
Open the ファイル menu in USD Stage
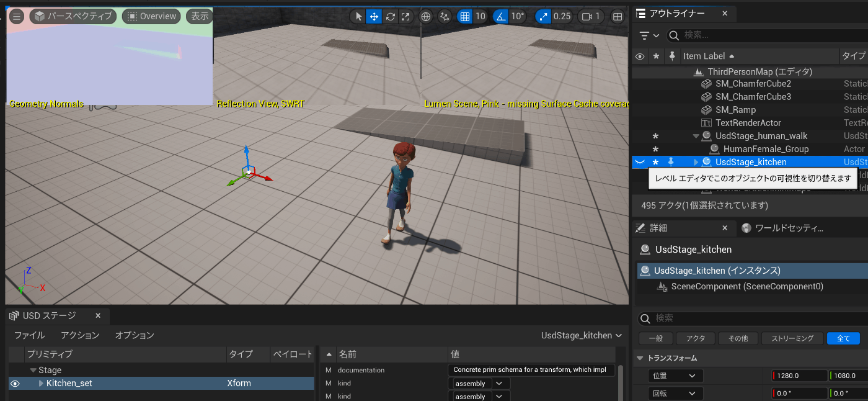point(30,335)
